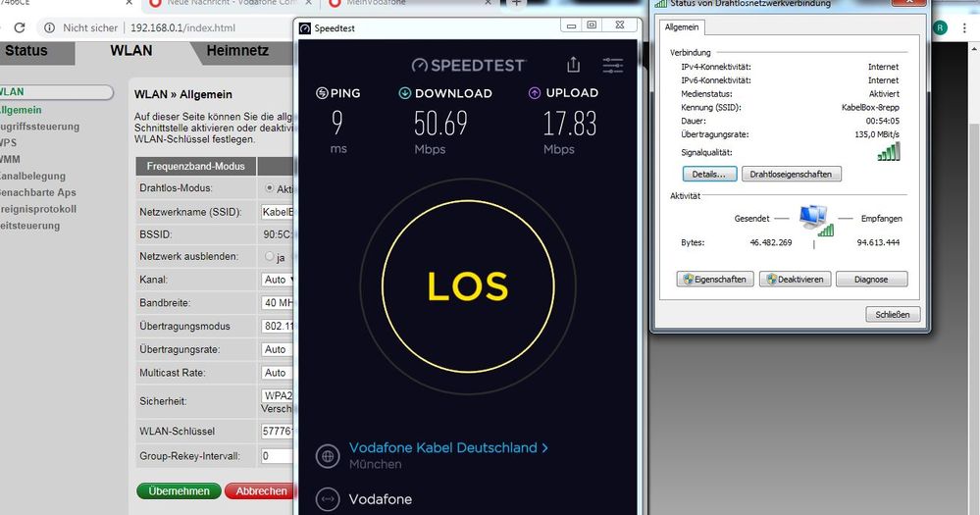980x515 pixels.
Task: Click the red Abbrechen button
Action: pyautogui.click(x=261, y=491)
